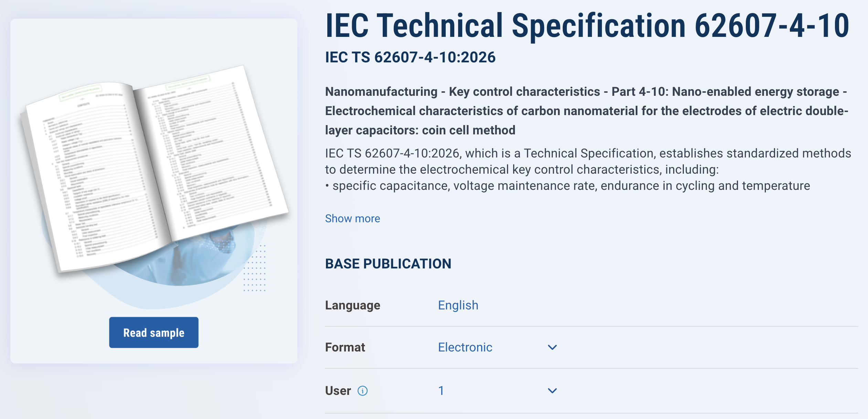Select the user quantity value 1
Viewport: 868px width, 419px height.
click(x=441, y=391)
